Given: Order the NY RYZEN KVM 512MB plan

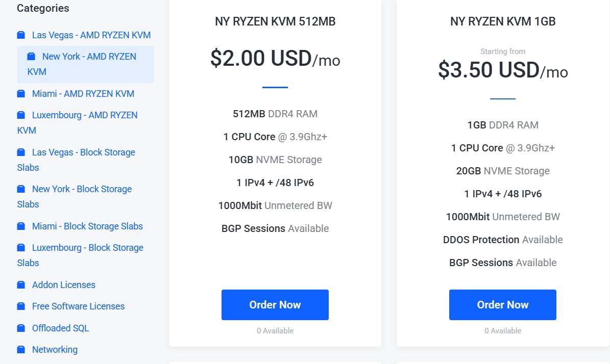Looking at the screenshot, I should click(x=275, y=305).
